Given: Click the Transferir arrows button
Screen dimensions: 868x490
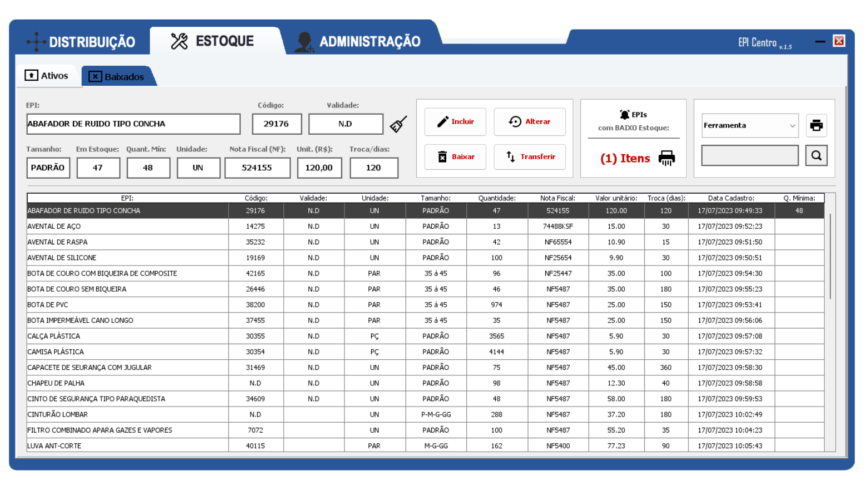Looking at the screenshot, I should coord(529,157).
